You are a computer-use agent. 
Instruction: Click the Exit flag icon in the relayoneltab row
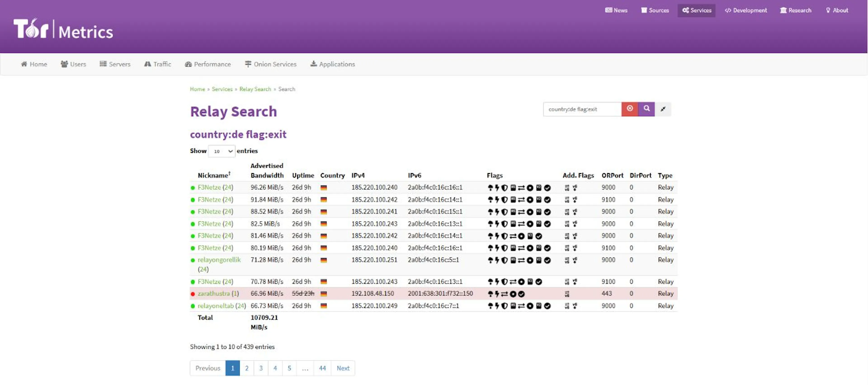(x=490, y=306)
